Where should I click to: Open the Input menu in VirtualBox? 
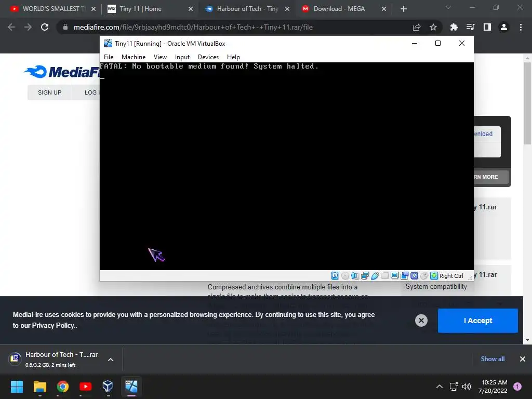[x=182, y=57]
